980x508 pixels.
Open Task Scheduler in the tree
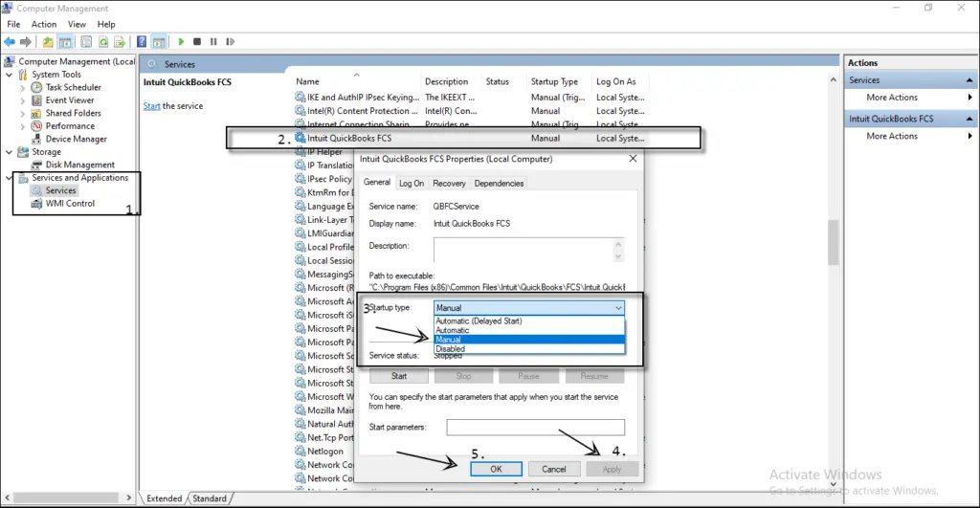[x=73, y=87]
